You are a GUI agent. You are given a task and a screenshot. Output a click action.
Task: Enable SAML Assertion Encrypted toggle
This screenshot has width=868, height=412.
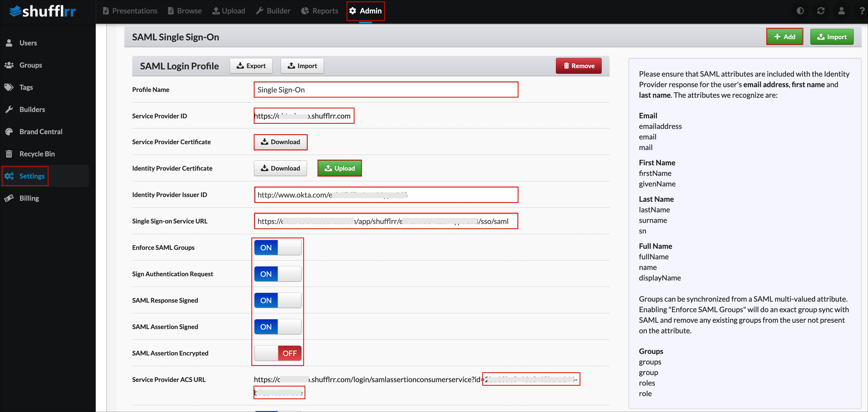(277, 353)
